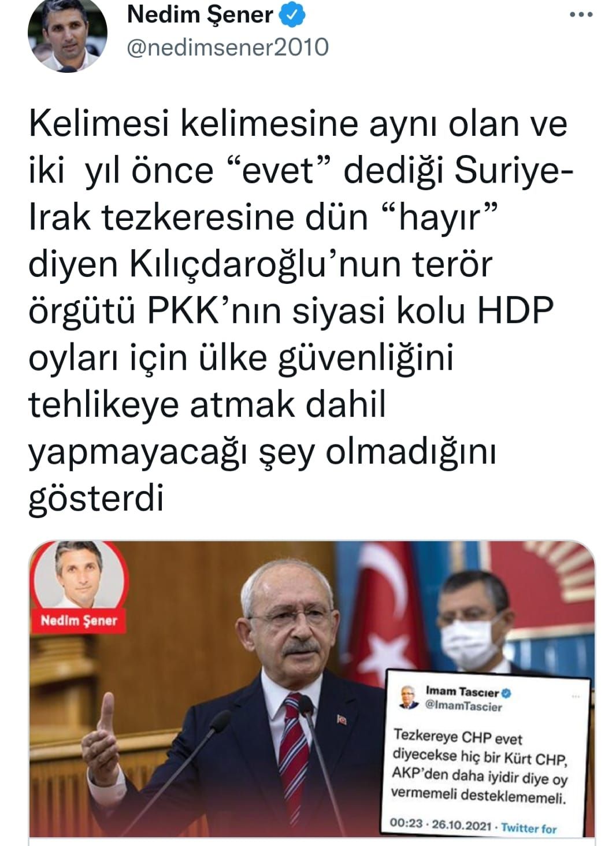Screen dimensions: 616x846
Task: Open the @nedimsener2010 handle link
Action: [227, 47]
